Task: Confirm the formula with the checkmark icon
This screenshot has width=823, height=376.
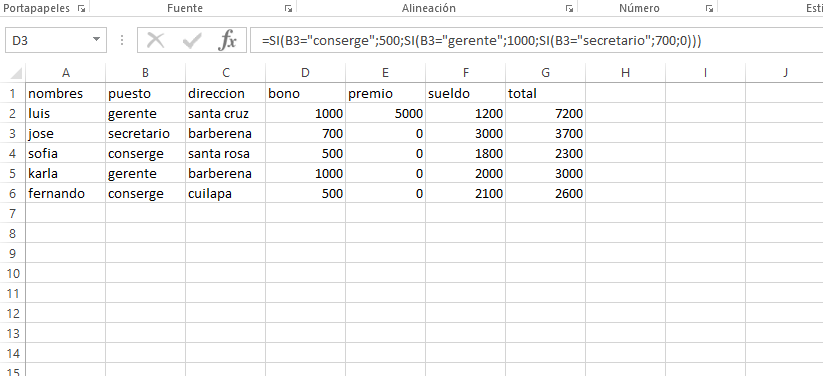Action: pyautogui.click(x=192, y=40)
